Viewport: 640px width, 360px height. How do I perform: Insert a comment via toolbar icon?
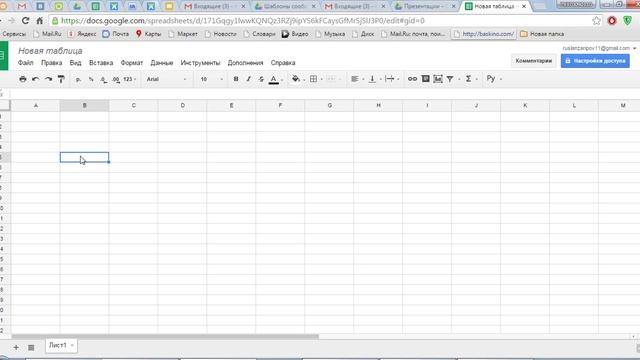pos(425,78)
